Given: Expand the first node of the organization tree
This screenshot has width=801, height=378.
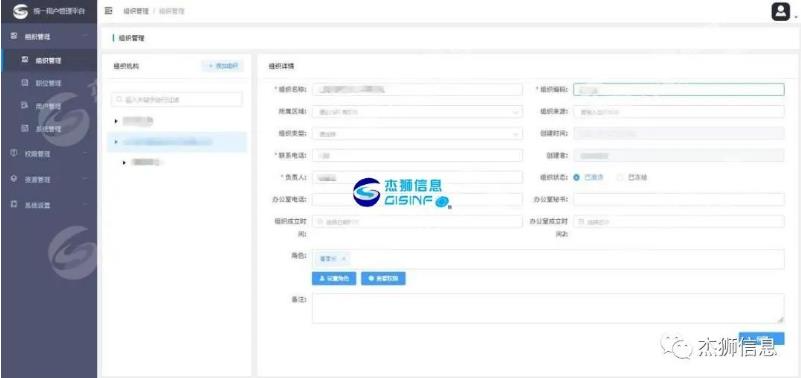Looking at the screenshot, I should click(x=116, y=121).
